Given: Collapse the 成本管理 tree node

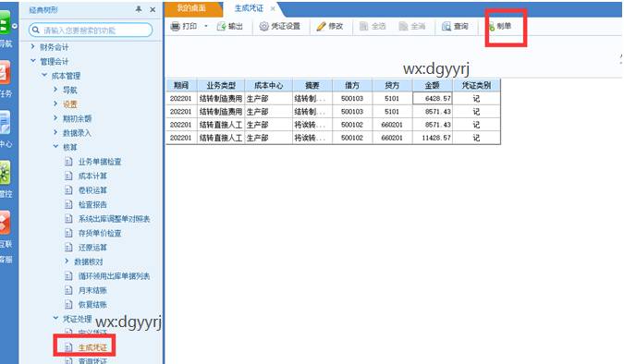Looking at the screenshot, I should pos(44,75).
